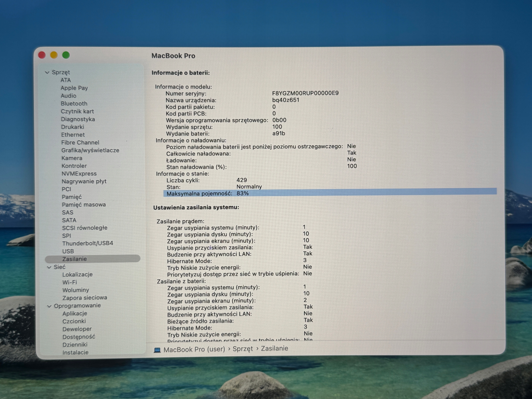Open Czytnik kart section
Screen dimensions: 532x399
(78, 111)
